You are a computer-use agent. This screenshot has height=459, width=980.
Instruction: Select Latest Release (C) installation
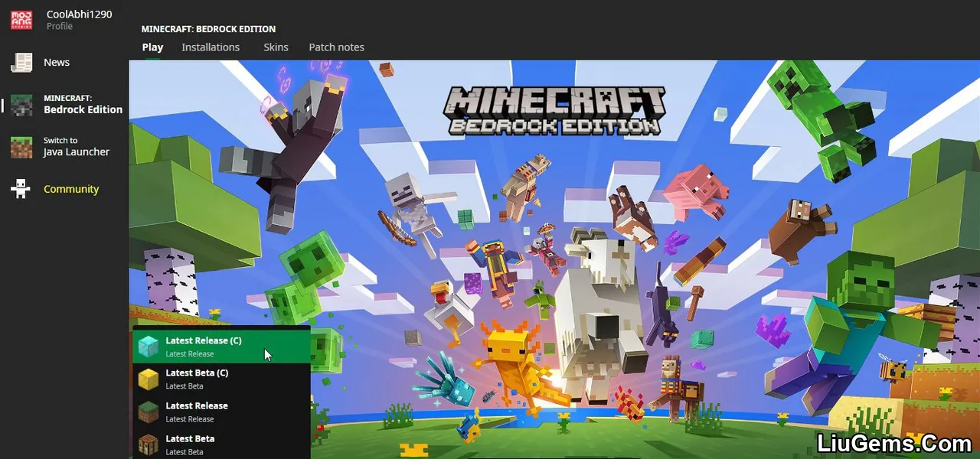[x=221, y=347]
